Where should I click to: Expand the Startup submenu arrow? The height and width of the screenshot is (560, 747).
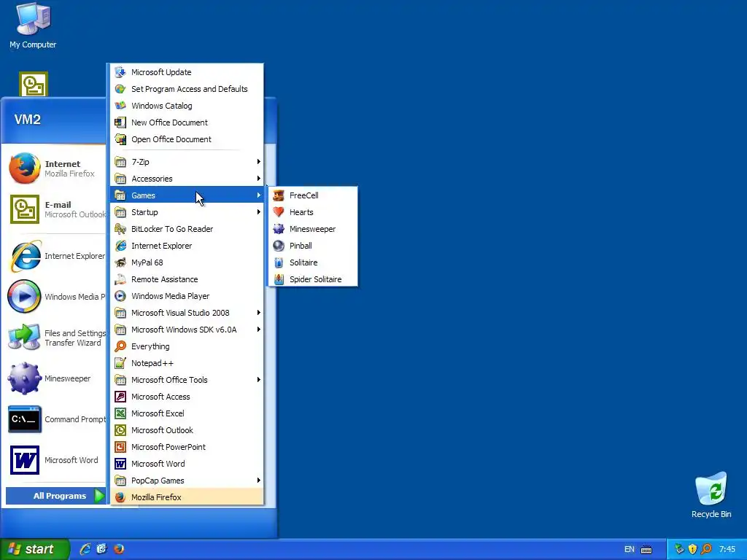click(x=259, y=212)
